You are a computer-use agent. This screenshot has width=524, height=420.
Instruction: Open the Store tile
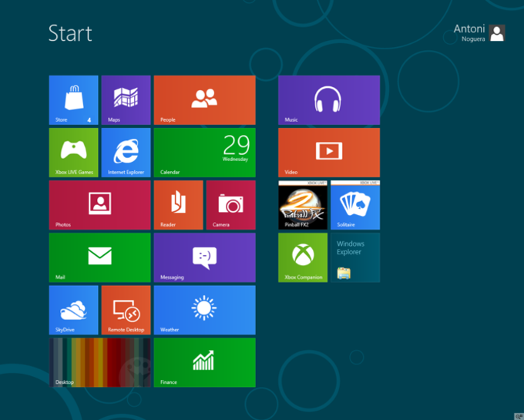coord(73,100)
